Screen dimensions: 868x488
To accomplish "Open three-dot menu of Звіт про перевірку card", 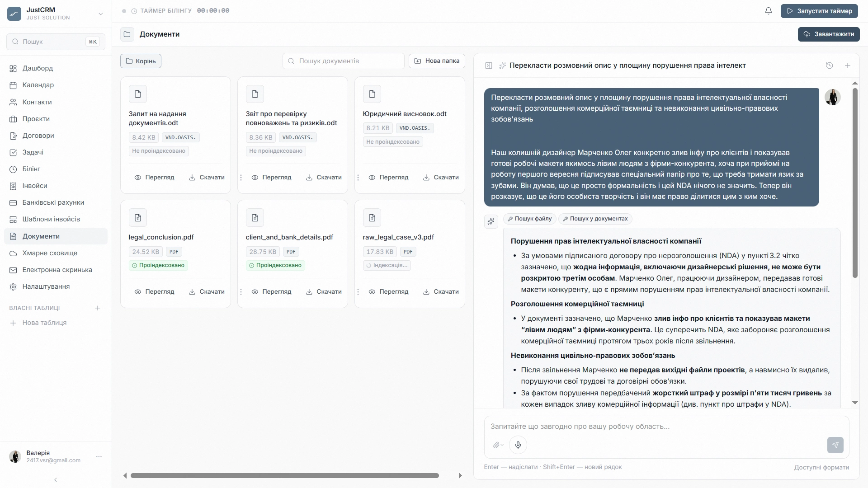I will point(241,178).
